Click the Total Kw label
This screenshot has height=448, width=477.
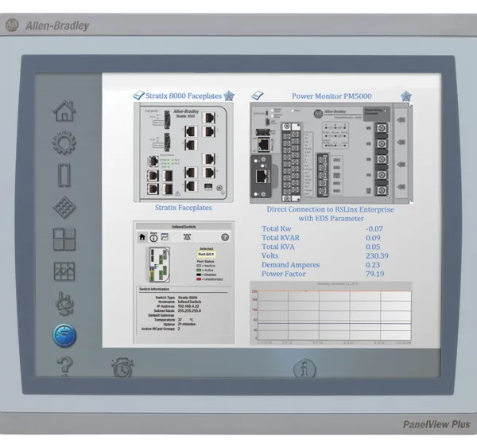276,228
